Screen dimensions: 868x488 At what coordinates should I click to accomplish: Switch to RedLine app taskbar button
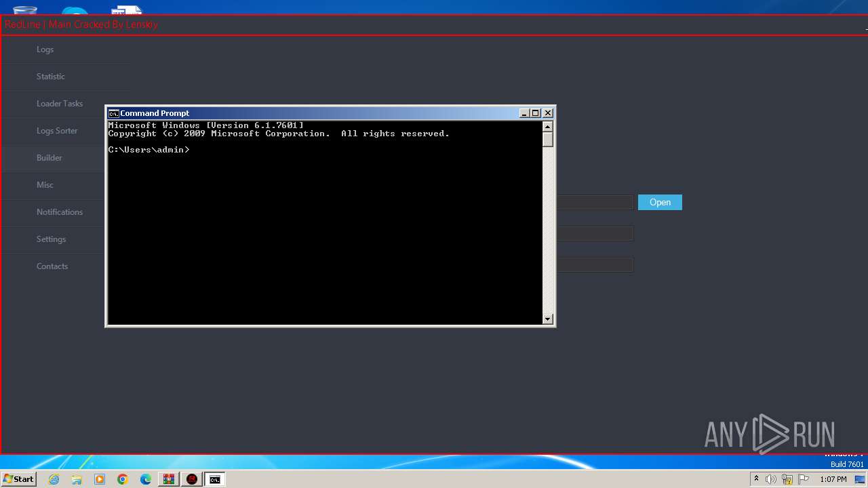pyautogui.click(x=192, y=479)
